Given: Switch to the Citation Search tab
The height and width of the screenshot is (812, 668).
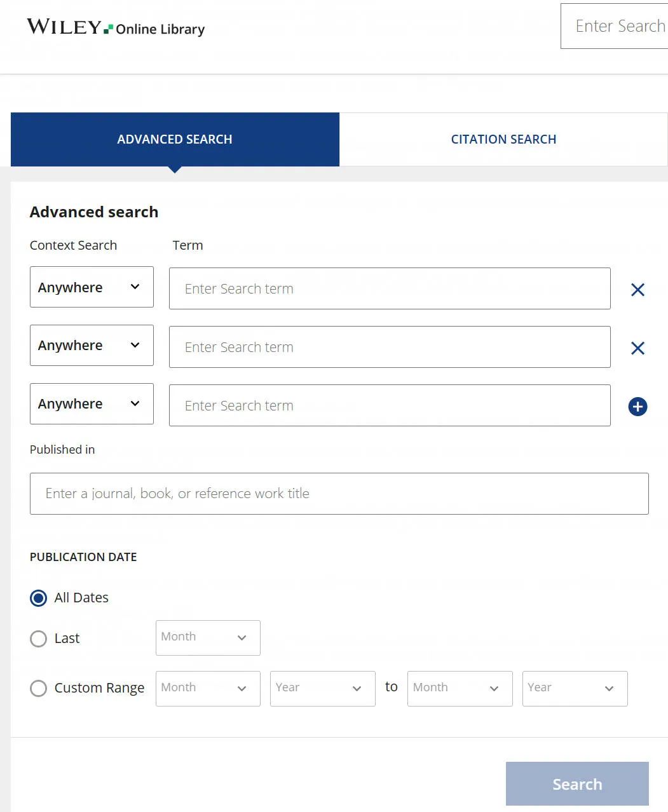Looking at the screenshot, I should pyautogui.click(x=503, y=140).
